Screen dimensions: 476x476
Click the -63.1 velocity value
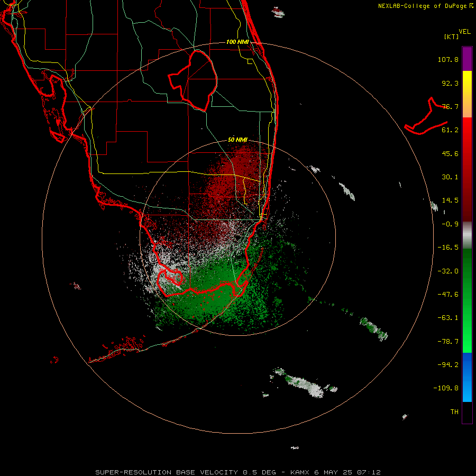pos(448,318)
